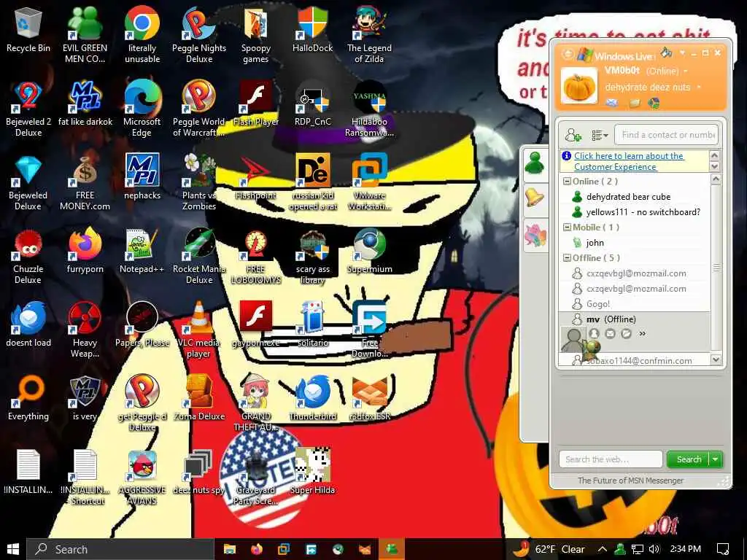Select Super Hilda desktop icon
This screenshot has height=560, width=747.
[312, 472]
